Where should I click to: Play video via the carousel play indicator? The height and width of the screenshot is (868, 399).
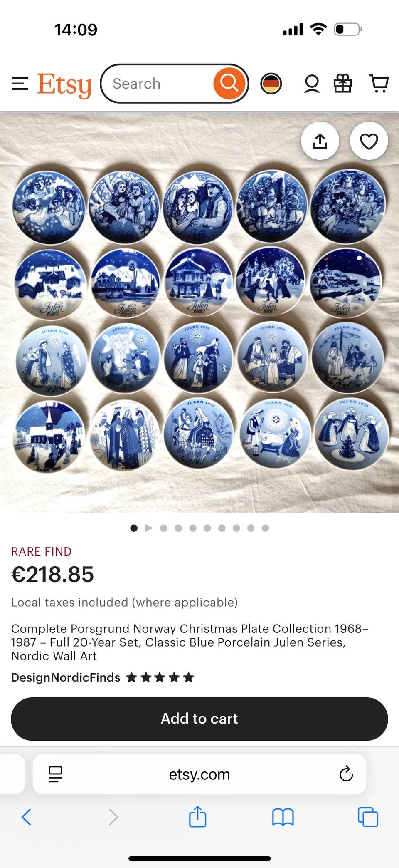coord(149,528)
